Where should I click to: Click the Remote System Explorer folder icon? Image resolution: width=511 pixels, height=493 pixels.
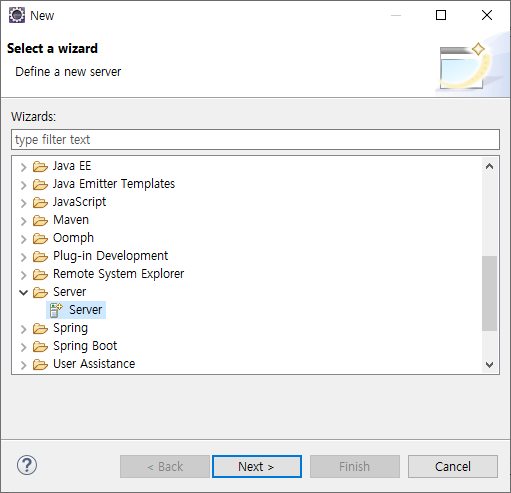pyautogui.click(x=40, y=274)
